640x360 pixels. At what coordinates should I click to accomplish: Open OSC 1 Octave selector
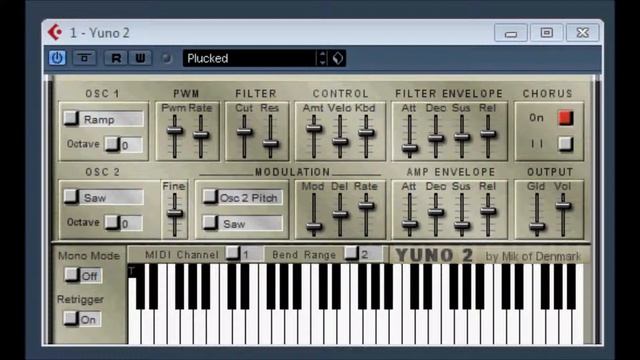124,144
